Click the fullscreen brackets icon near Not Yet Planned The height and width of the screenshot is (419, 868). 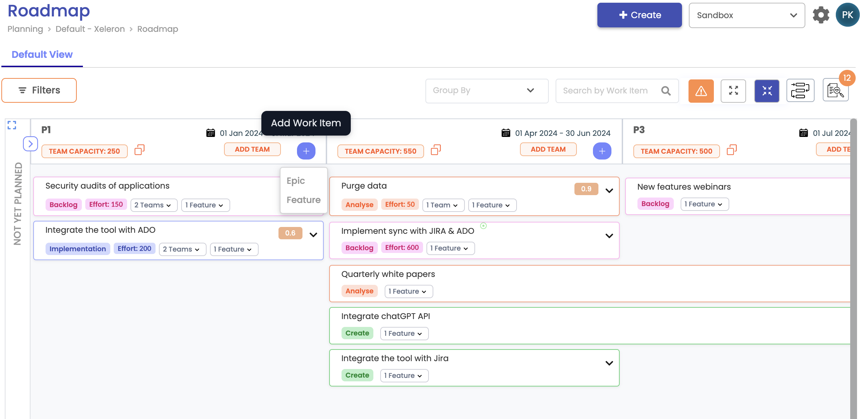(12, 125)
